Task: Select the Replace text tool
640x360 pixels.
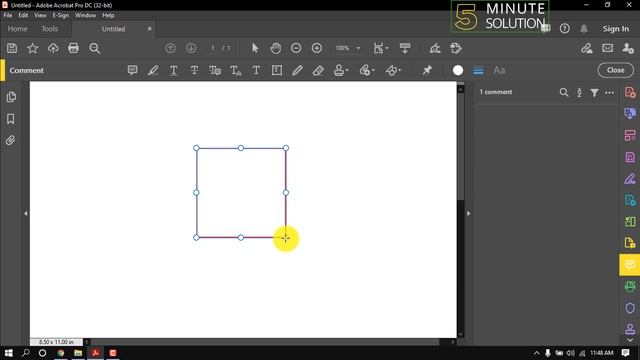Action: (215, 70)
